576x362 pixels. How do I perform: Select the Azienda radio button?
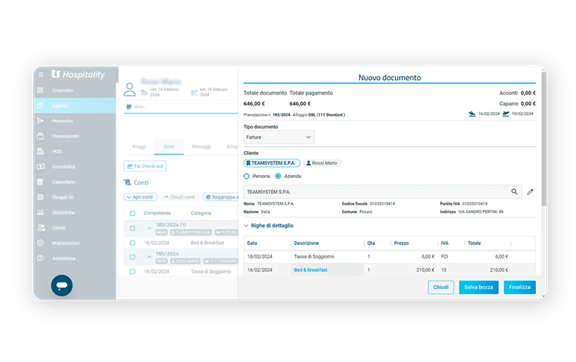pos(278,176)
